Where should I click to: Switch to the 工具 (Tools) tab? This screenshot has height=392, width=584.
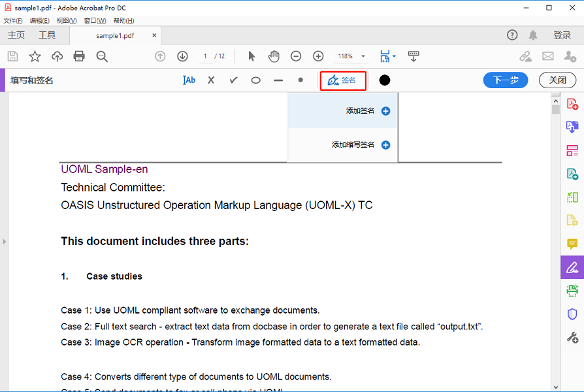tap(47, 35)
